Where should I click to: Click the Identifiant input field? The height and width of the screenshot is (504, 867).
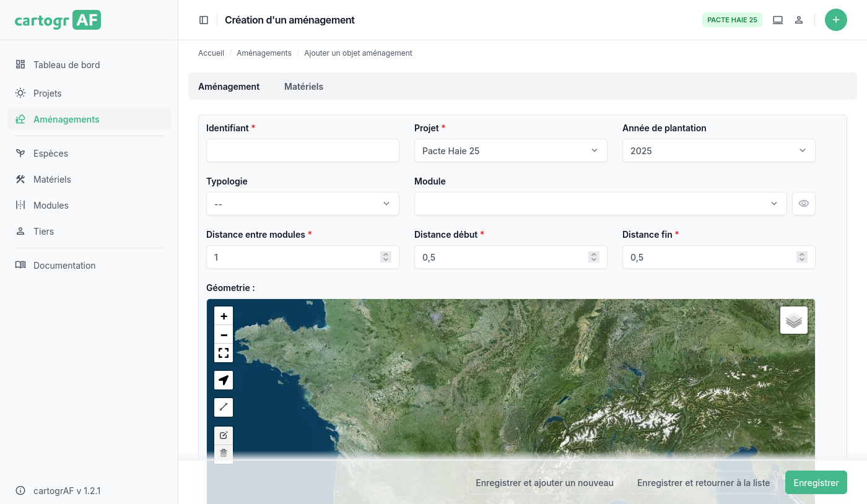tap(302, 150)
